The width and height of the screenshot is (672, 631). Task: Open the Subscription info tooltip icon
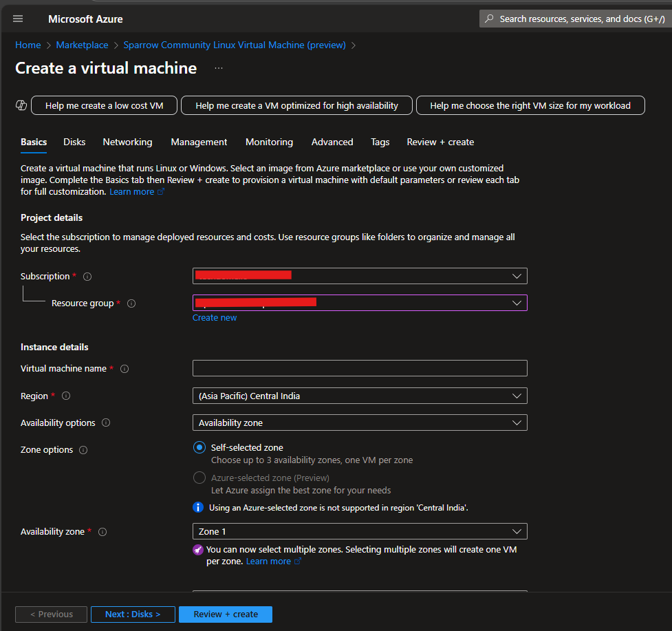pos(87,277)
